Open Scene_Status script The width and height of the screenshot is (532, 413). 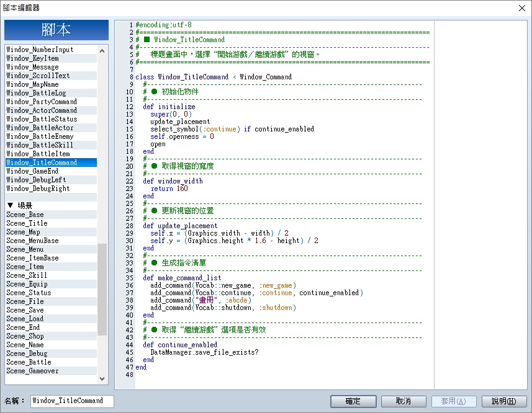[51, 293]
